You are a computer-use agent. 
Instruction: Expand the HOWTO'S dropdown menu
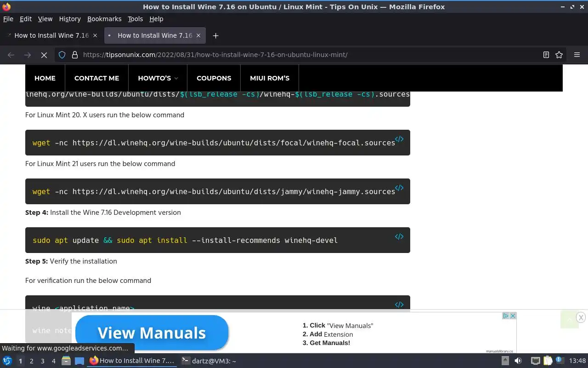point(158,78)
